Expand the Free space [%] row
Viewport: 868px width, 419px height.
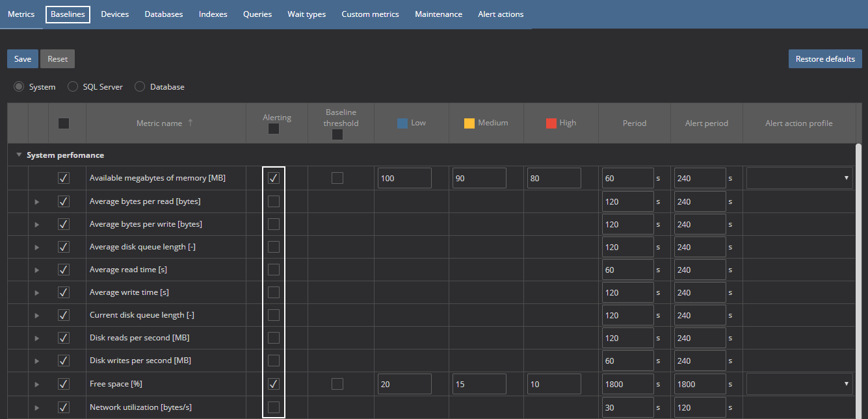37,385
